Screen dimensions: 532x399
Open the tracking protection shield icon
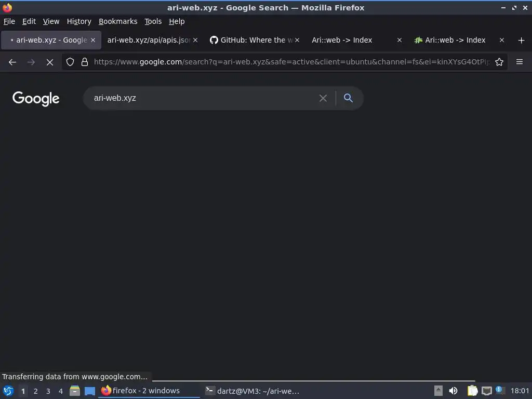point(70,62)
